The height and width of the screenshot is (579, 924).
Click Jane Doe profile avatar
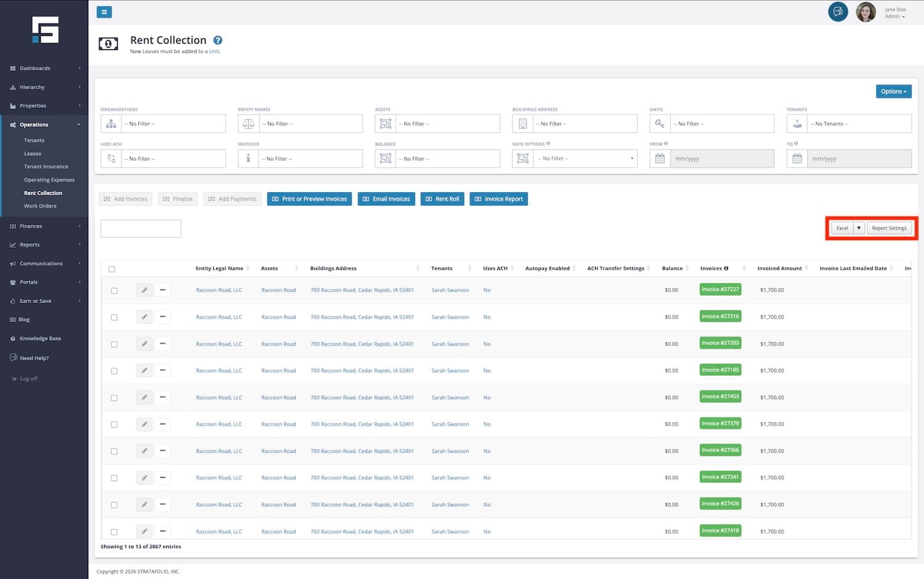click(865, 12)
